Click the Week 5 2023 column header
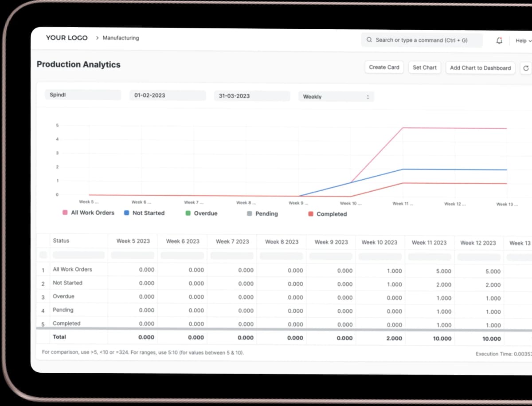Image resolution: width=532 pixels, height=406 pixels. pyautogui.click(x=133, y=241)
